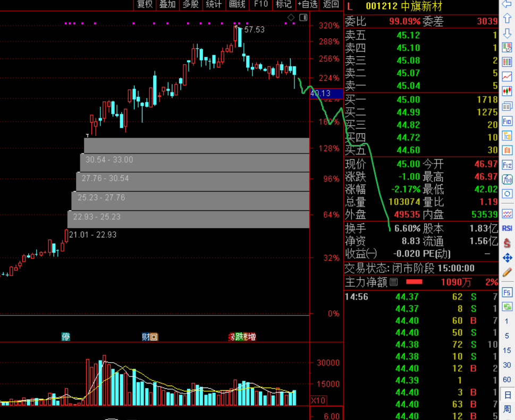The height and width of the screenshot is (420, 515).
Task: Open the F10 company info sidebar icon
Action: 507,122
